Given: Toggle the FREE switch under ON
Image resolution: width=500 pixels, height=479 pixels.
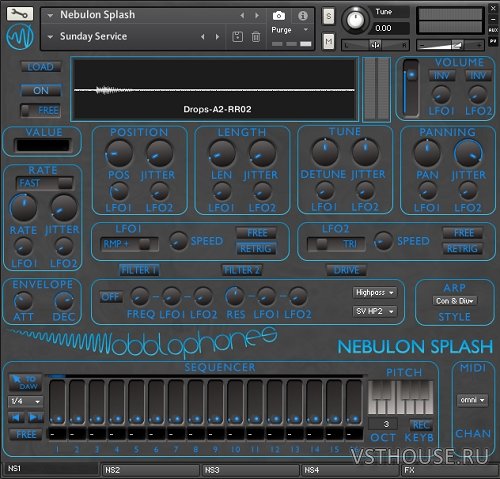Looking at the screenshot, I should click(x=41, y=110).
